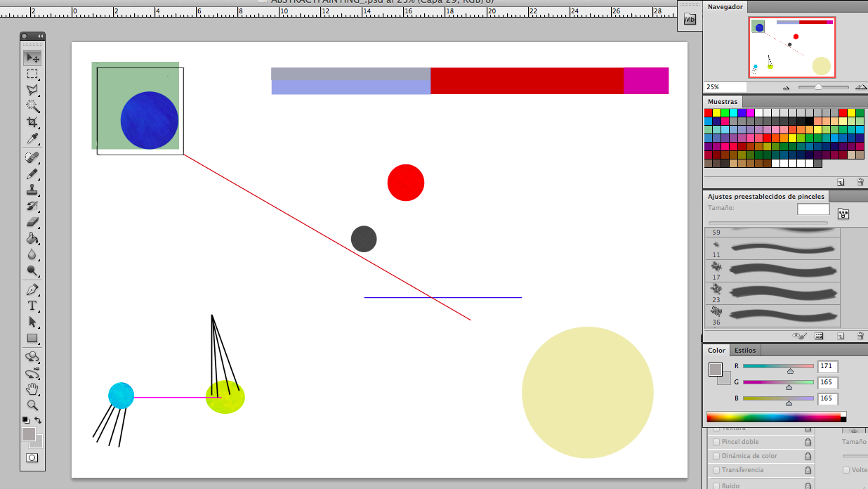Enable the Pincel doble checkbox
Viewport: 868px width, 489px height.
point(716,442)
